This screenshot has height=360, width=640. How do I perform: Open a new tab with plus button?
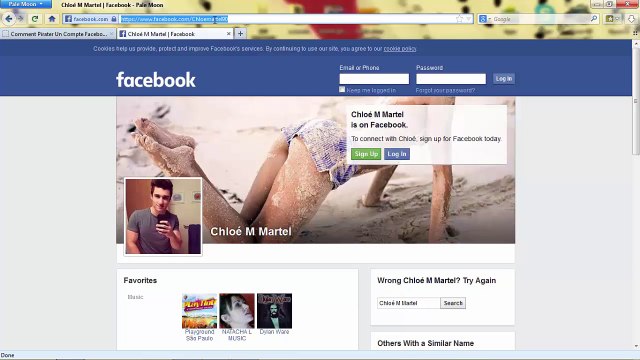click(x=240, y=34)
